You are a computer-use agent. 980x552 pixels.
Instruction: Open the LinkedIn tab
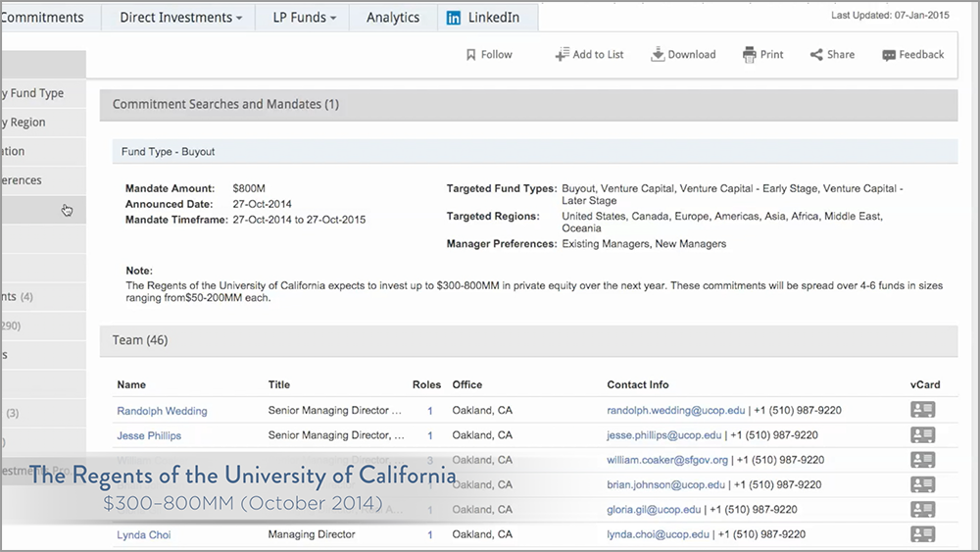click(x=487, y=18)
